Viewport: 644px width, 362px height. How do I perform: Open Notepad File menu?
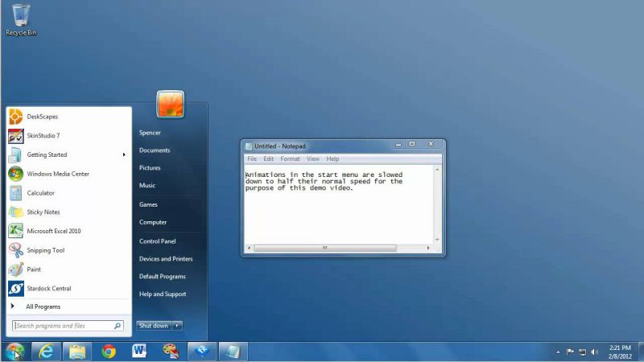coord(252,158)
